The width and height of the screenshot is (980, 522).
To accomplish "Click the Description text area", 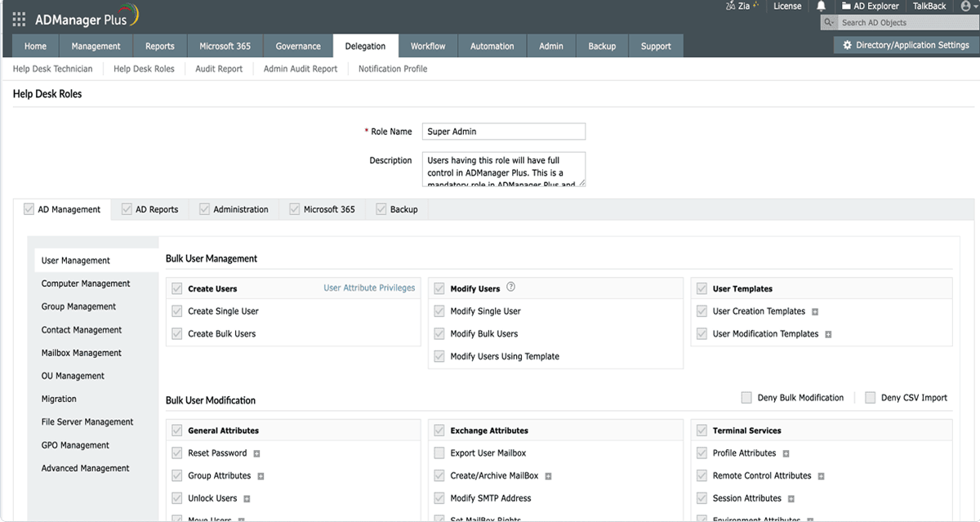I will (x=504, y=169).
